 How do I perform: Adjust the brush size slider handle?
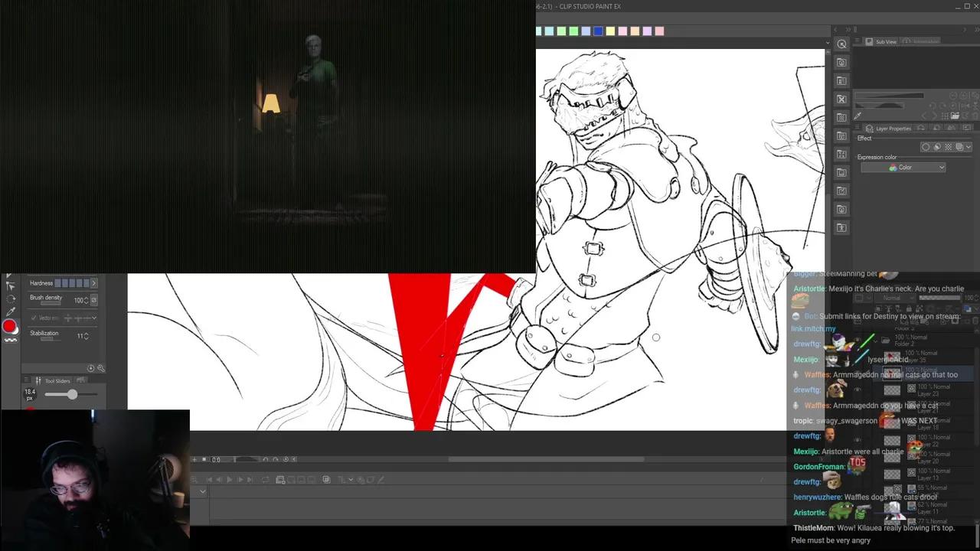point(72,394)
